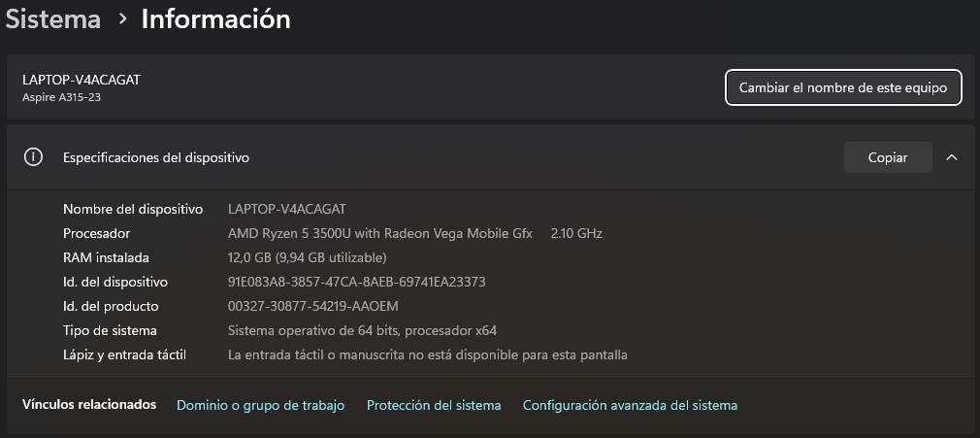Image resolution: width=980 pixels, height=438 pixels.
Task: Click the Especificaciones del dispositivo header text
Action: [x=156, y=157]
